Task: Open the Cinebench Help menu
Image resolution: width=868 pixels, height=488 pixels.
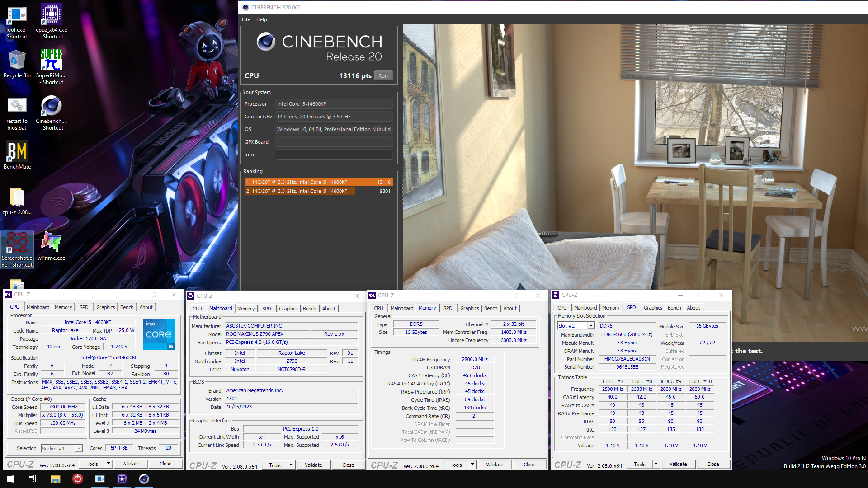Action: pos(261,19)
